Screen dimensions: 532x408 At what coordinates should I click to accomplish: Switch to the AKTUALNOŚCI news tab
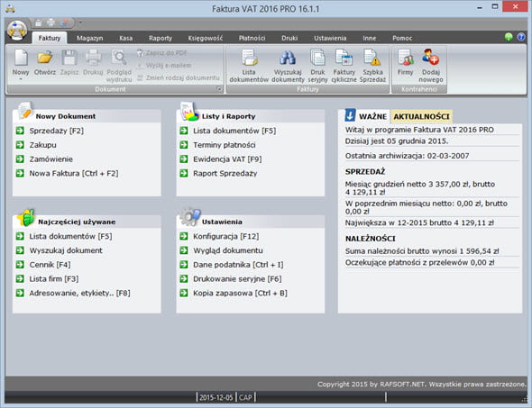pyautogui.click(x=421, y=116)
